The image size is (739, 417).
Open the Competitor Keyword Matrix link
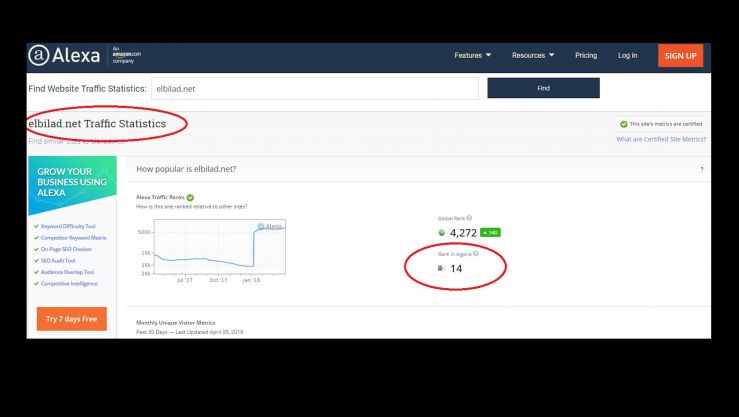74,238
